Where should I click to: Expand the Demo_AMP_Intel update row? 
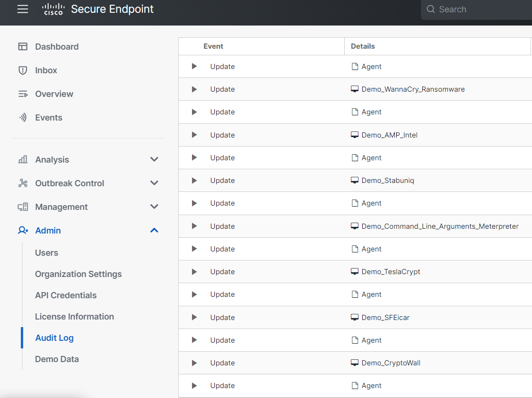pos(194,135)
